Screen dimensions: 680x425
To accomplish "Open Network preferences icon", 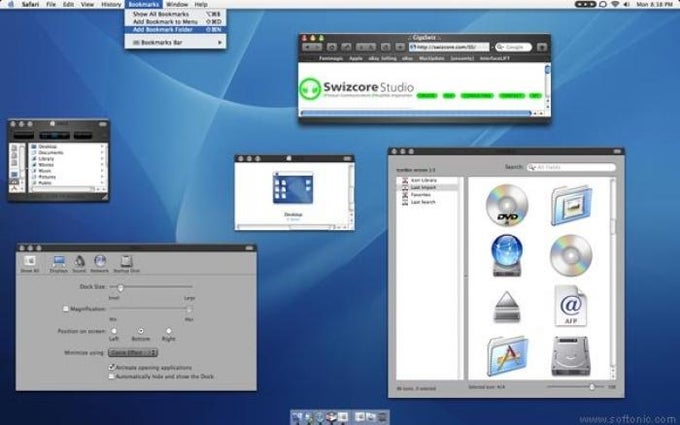I will coord(100,264).
